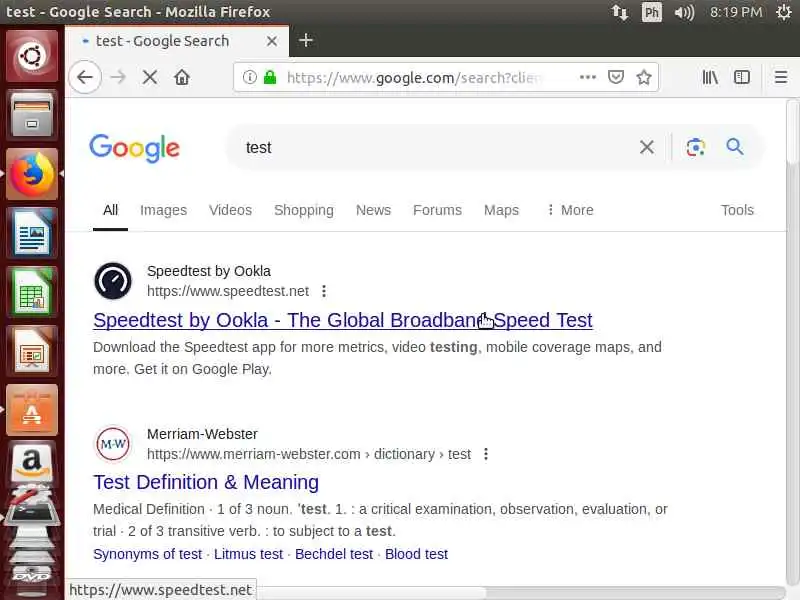Switch to Forums results

[437, 210]
